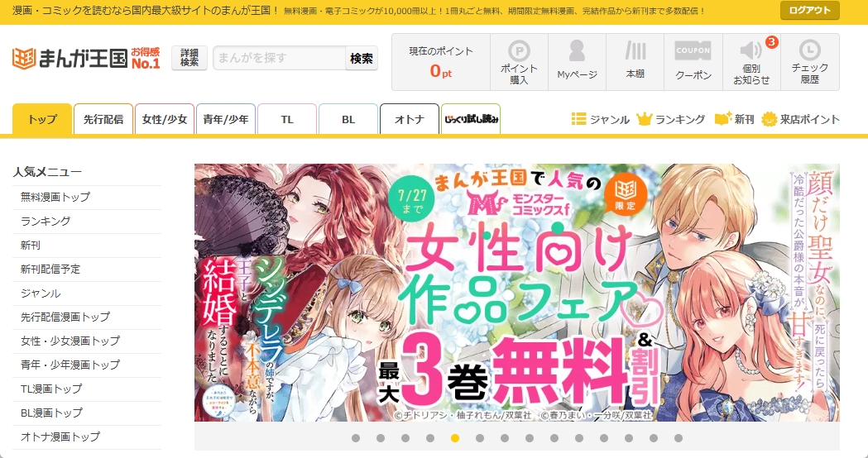Select the じっくり試し読み tab
This screenshot has width=868, height=458.
[471, 119]
